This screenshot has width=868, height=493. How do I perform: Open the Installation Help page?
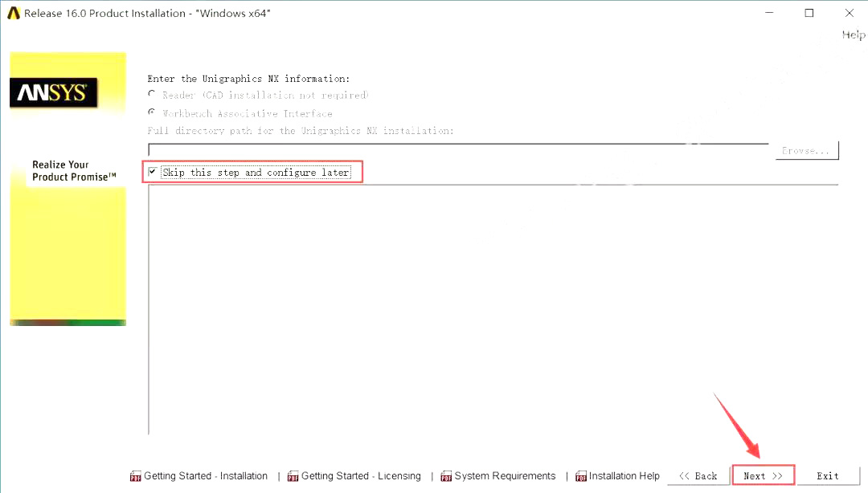click(624, 475)
